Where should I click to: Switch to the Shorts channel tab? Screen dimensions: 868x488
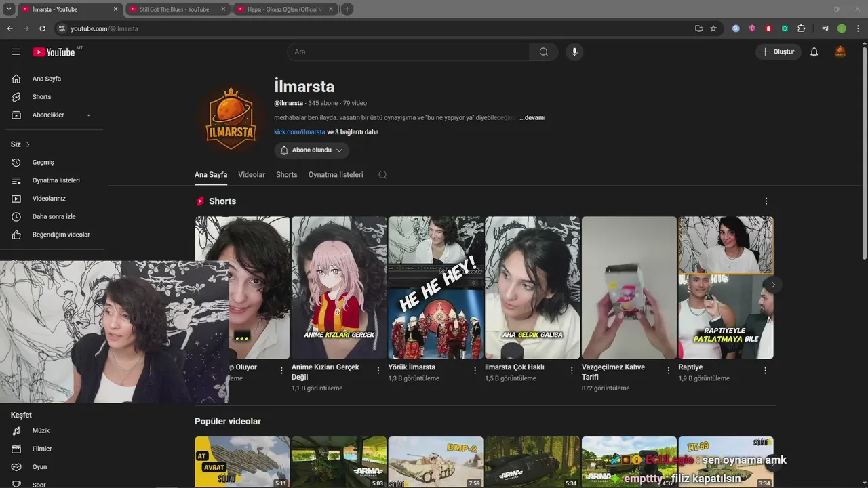point(287,175)
